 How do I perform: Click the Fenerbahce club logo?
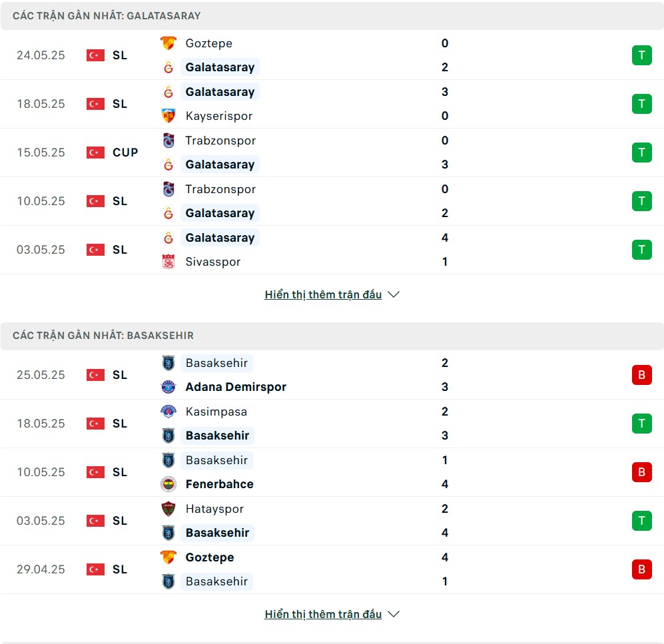click(x=168, y=484)
